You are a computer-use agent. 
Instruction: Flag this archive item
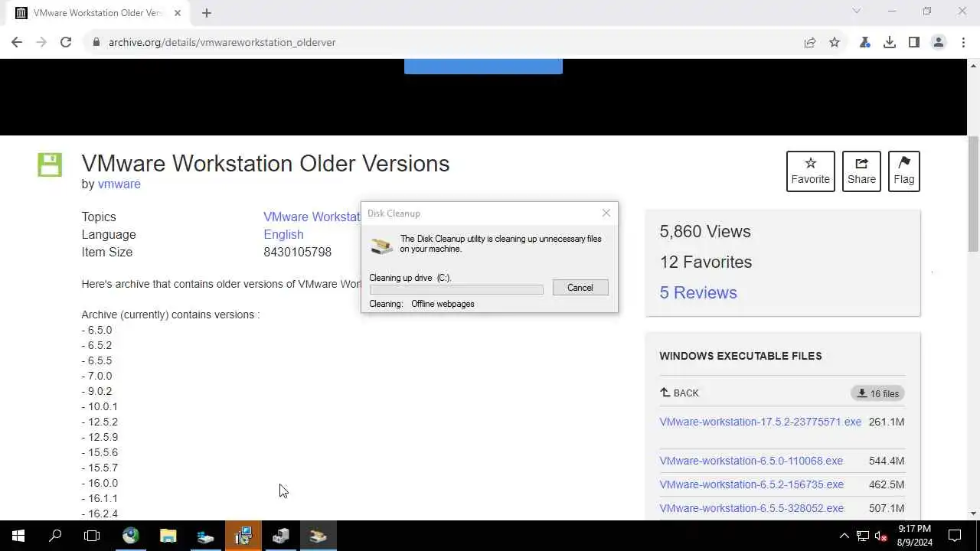click(903, 171)
